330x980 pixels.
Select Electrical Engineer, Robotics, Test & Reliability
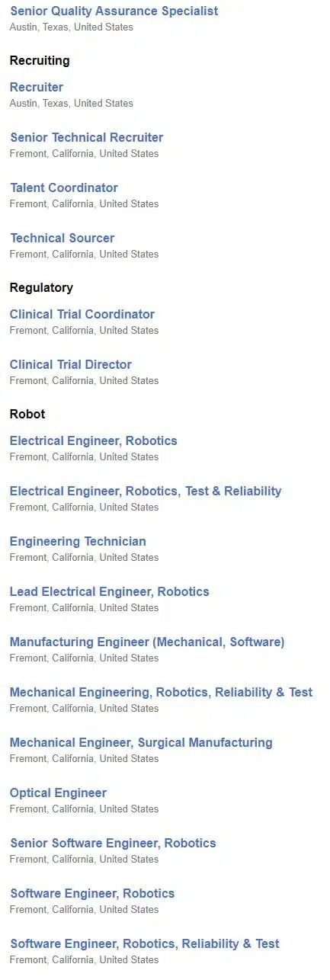(x=146, y=492)
